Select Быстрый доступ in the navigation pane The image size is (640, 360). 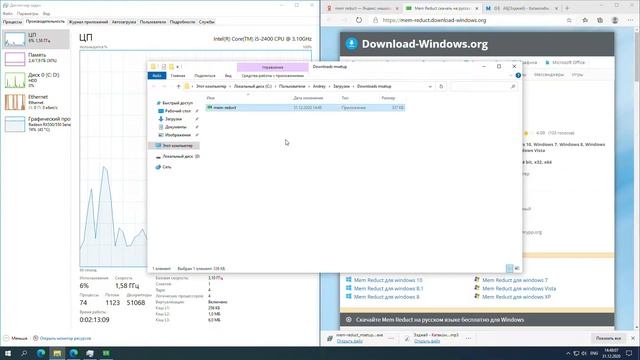coord(177,103)
